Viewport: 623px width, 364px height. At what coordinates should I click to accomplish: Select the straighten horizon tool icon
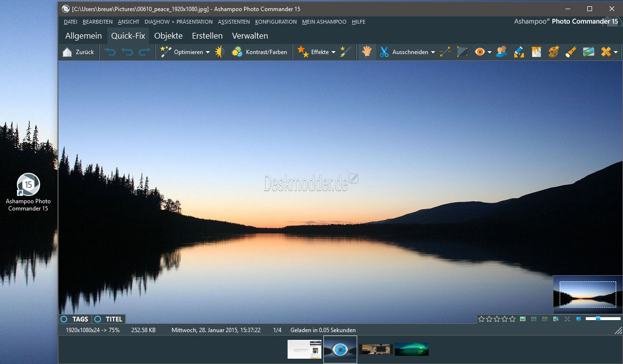(x=445, y=52)
